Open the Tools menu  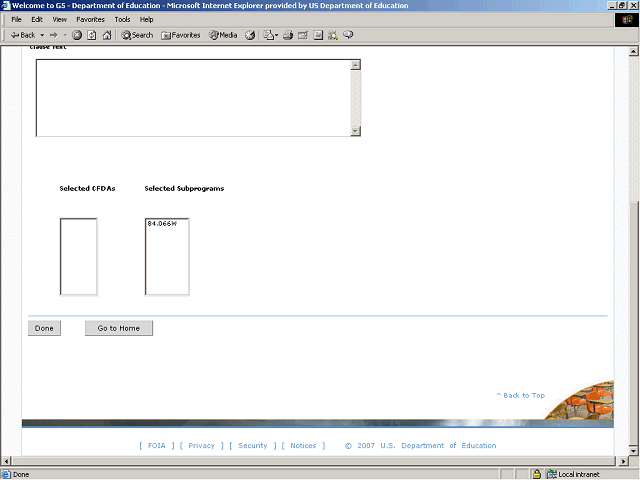[122, 19]
